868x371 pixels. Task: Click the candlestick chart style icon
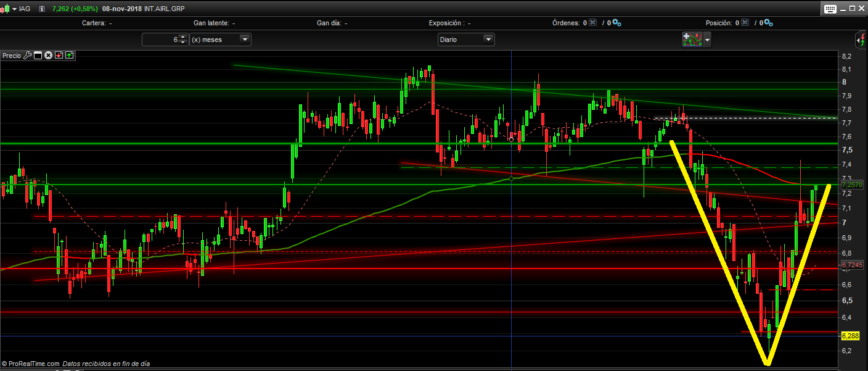coord(8,9)
